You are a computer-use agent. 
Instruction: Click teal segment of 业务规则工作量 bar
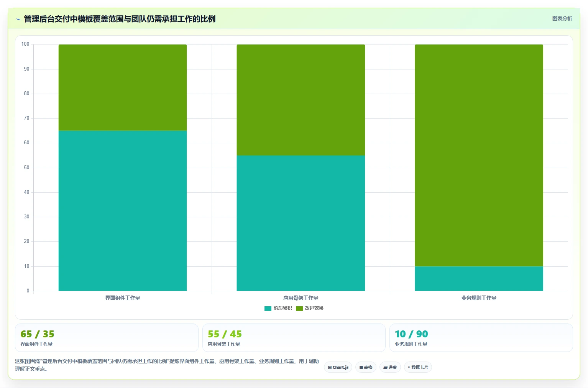(479, 279)
